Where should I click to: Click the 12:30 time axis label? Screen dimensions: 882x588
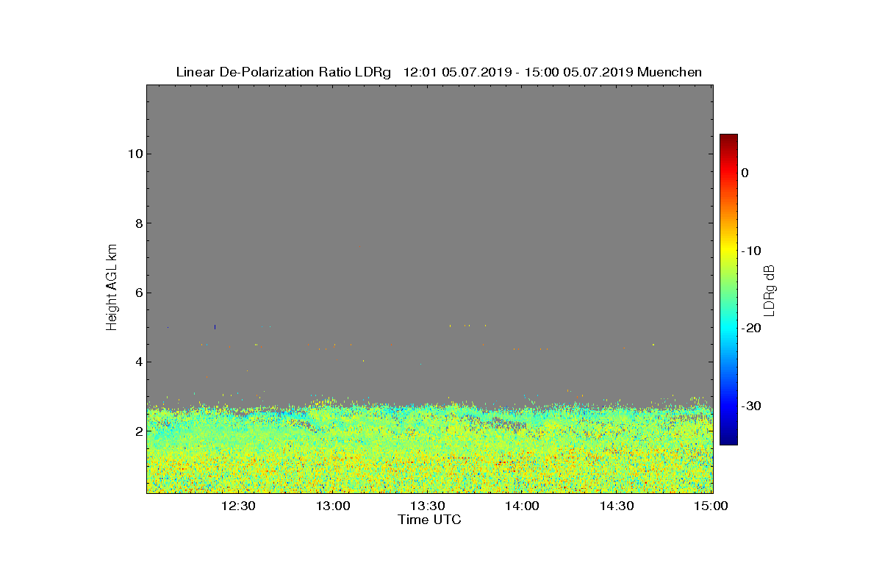click(238, 506)
